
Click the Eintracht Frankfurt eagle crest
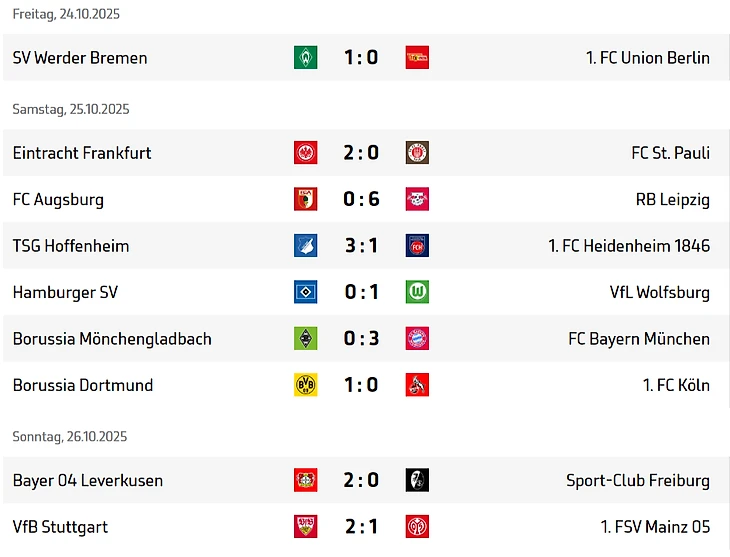tap(305, 153)
